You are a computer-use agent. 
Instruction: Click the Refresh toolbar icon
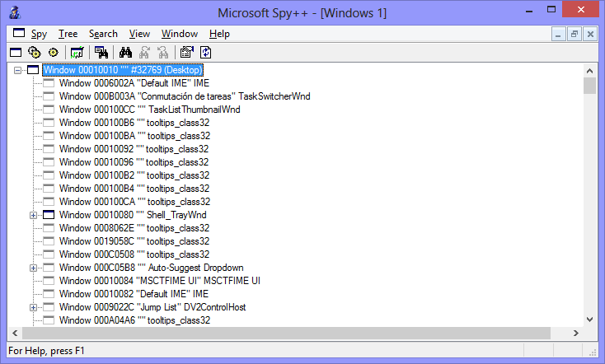[x=206, y=53]
